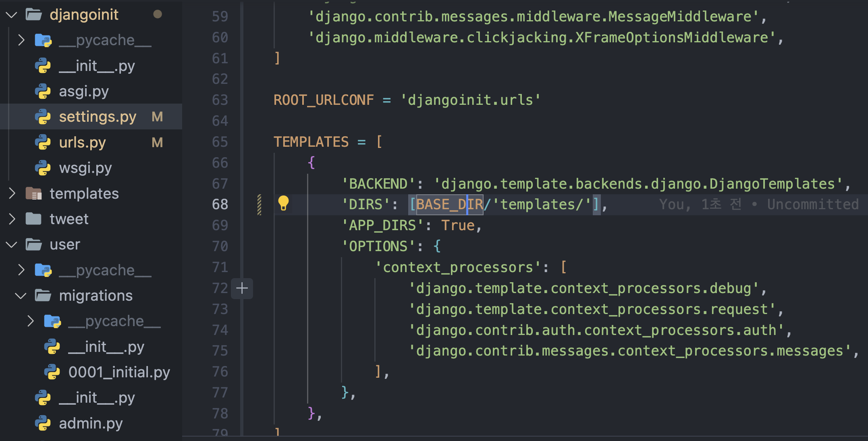Click the templates folder icon

pos(34,193)
